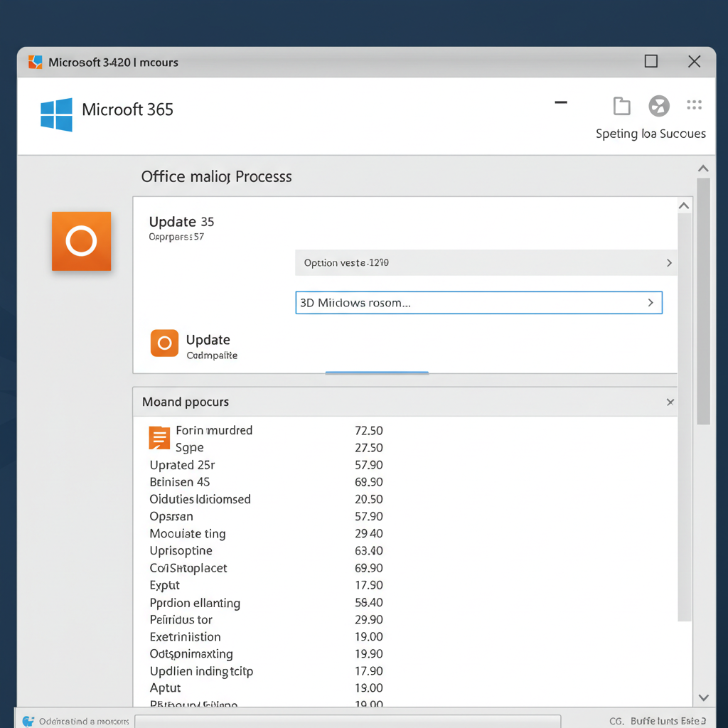Select the Uprisoptine row

point(266,551)
